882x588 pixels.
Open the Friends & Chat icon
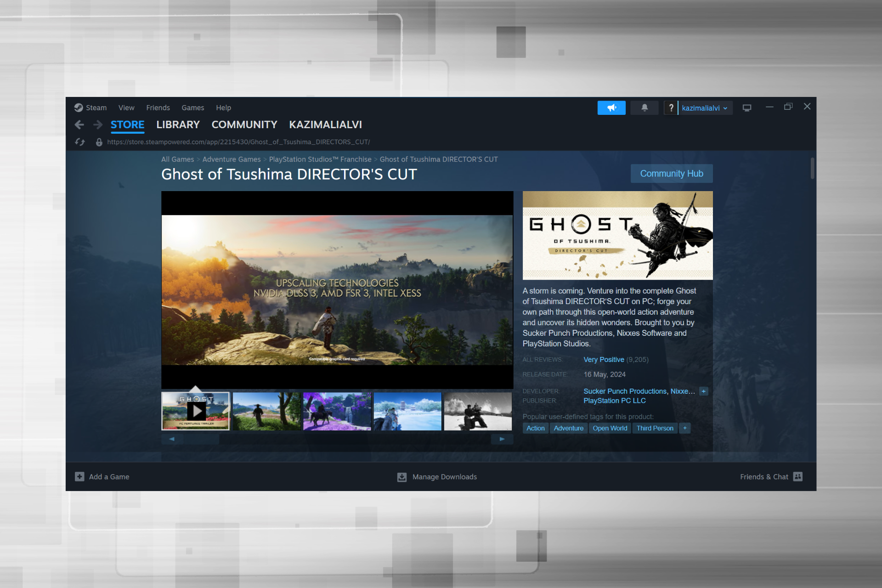[798, 477]
